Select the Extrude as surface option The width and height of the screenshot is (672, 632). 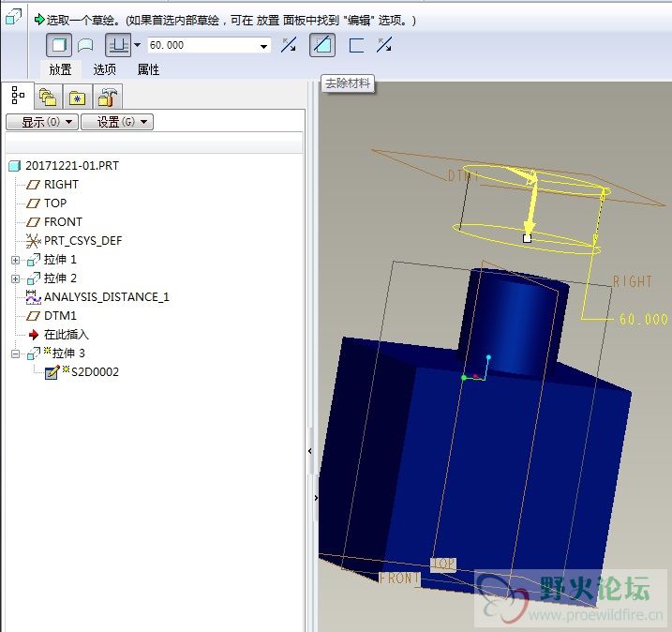(x=85, y=45)
